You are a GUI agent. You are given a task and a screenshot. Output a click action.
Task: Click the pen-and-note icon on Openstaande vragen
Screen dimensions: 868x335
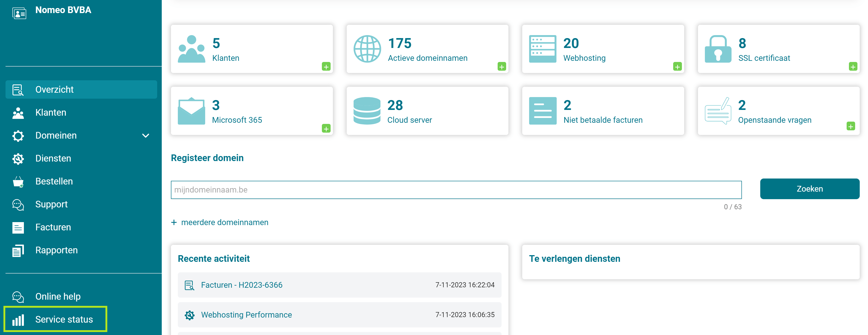[x=718, y=111]
